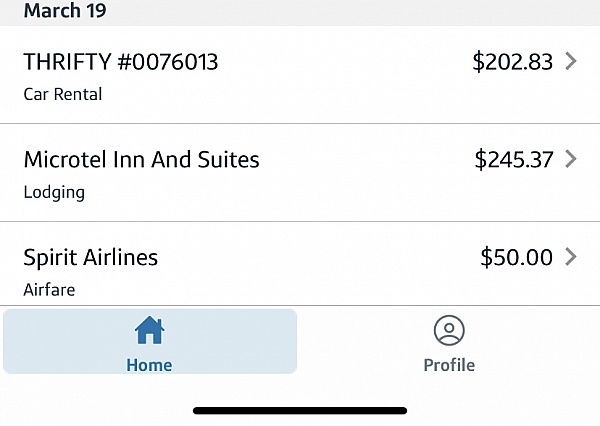Switch to the Profile tab label
This screenshot has width=600, height=426.
(x=449, y=365)
